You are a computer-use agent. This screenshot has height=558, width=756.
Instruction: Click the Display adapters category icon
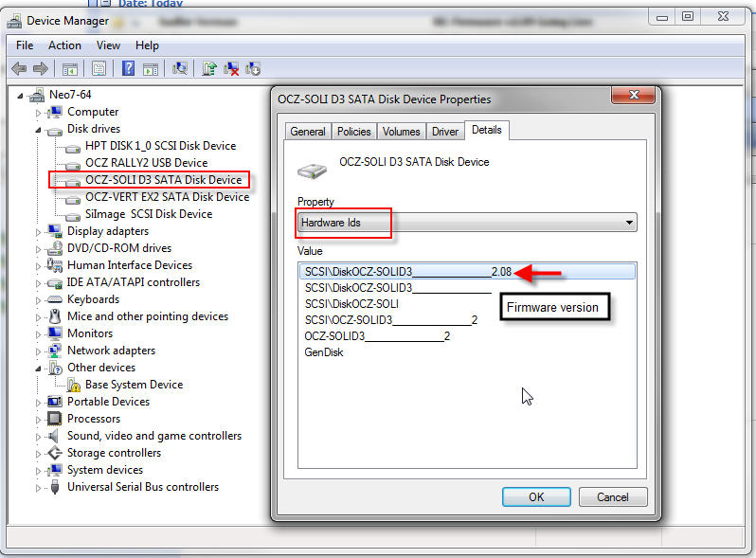coord(55,231)
